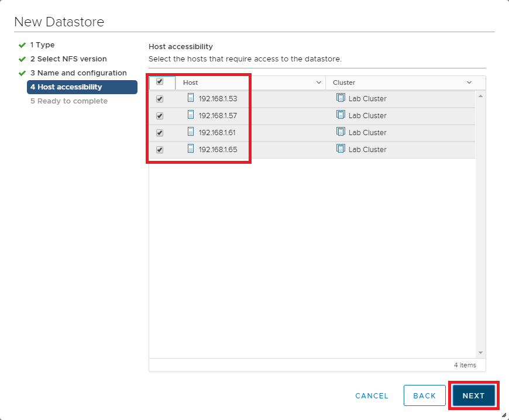Go to step 3 Name and configuration
Viewport: 509px width, 420px height.
(78, 73)
